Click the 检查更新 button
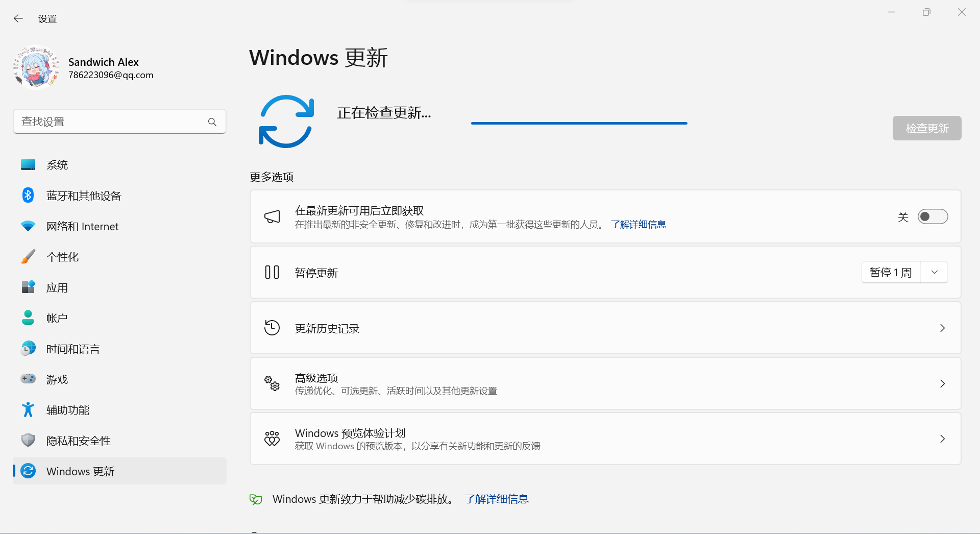Image resolution: width=980 pixels, height=534 pixels. pos(926,128)
